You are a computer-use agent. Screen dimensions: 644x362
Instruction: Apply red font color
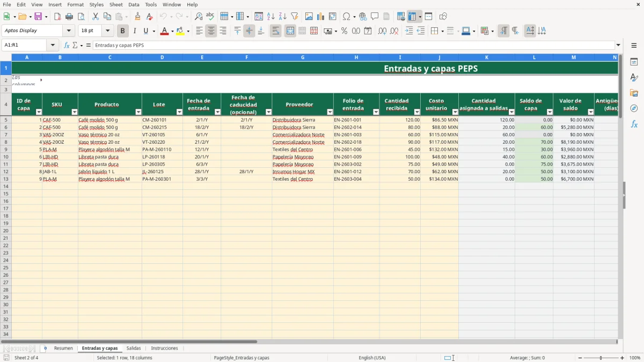click(x=164, y=31)
